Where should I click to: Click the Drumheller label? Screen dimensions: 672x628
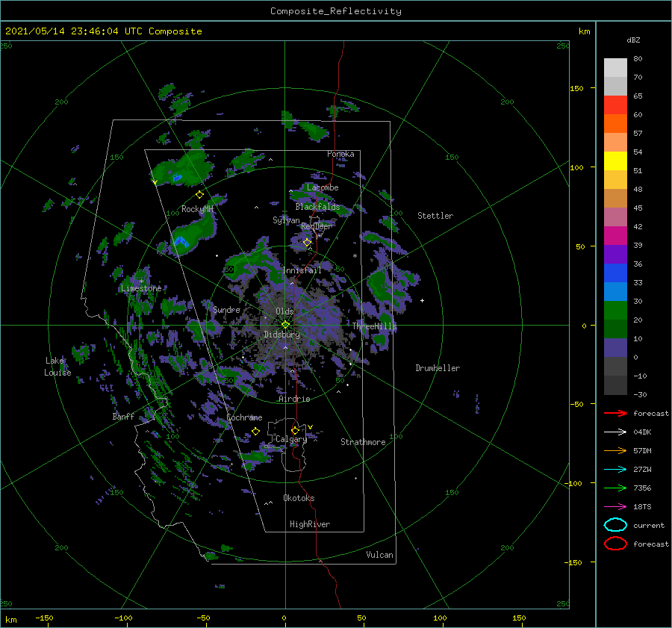pos(438,368)
